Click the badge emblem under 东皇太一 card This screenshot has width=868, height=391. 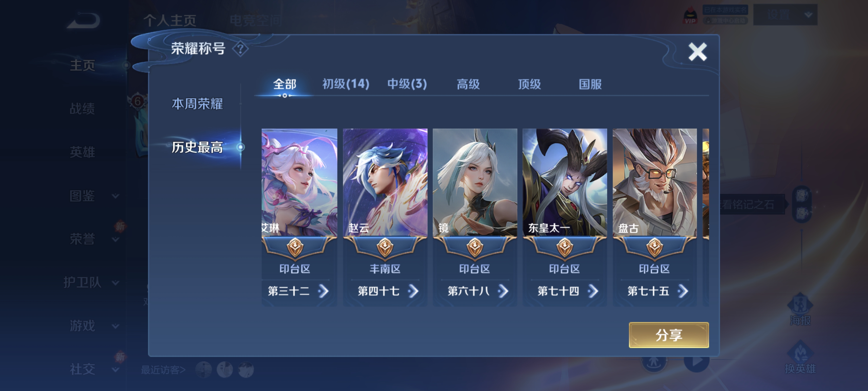tap(565, 248)
